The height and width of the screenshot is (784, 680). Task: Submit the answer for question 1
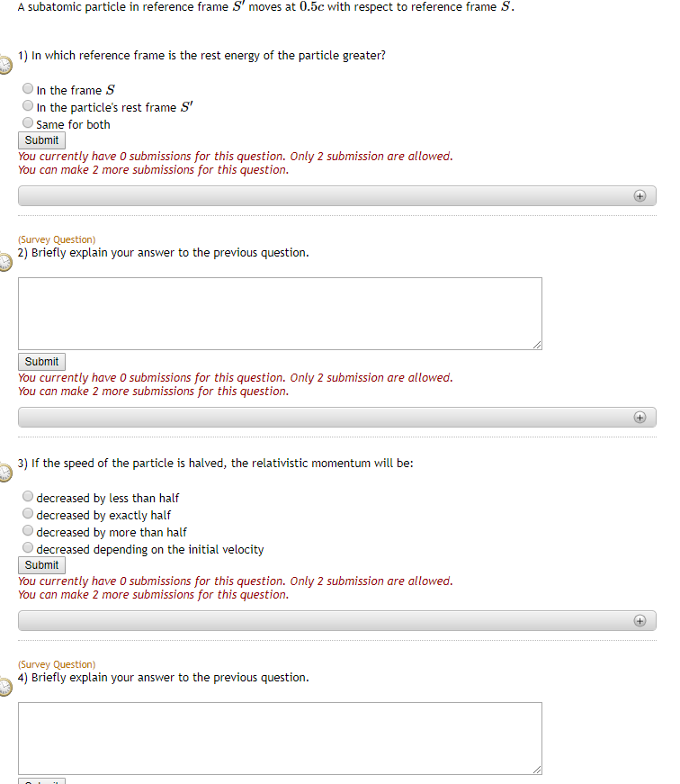(x=41, y=140)
